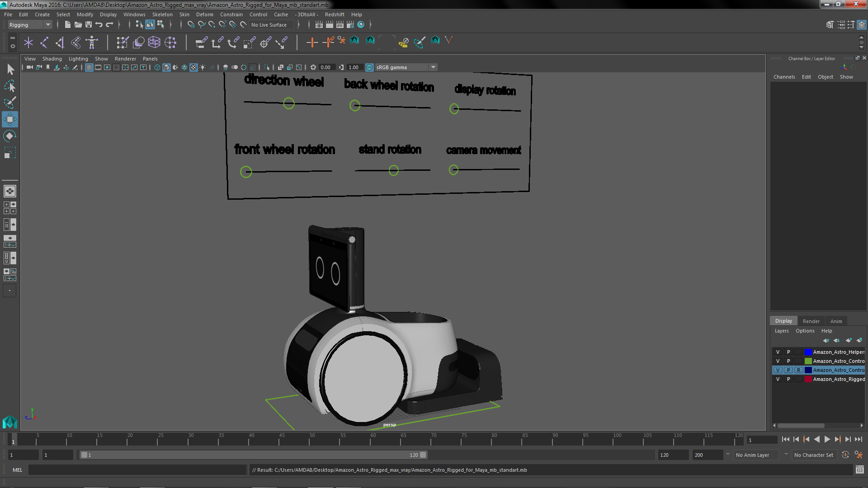Switch to the Render layer tab
This screenshot has height=488, width=868.
pos(811,321)
